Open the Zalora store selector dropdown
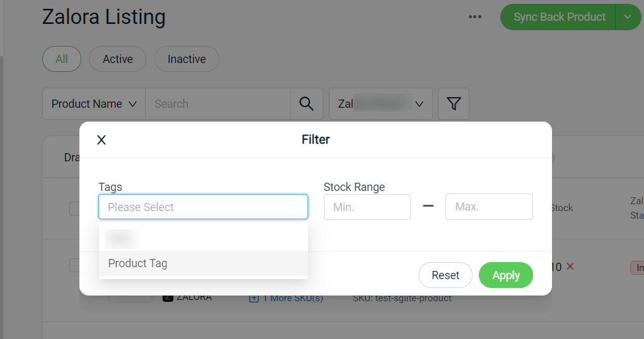 (381, 104)
